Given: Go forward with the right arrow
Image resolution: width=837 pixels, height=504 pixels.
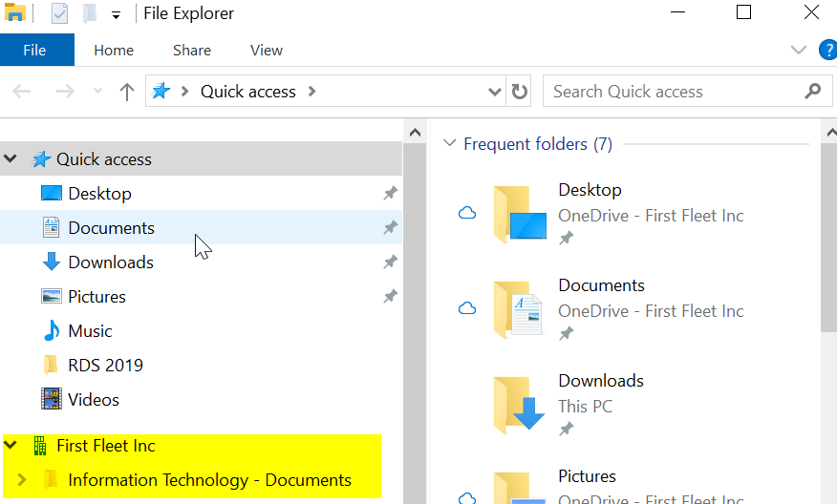Looking at the screenshot, I should pyautogui.click(x=65, y=92).
